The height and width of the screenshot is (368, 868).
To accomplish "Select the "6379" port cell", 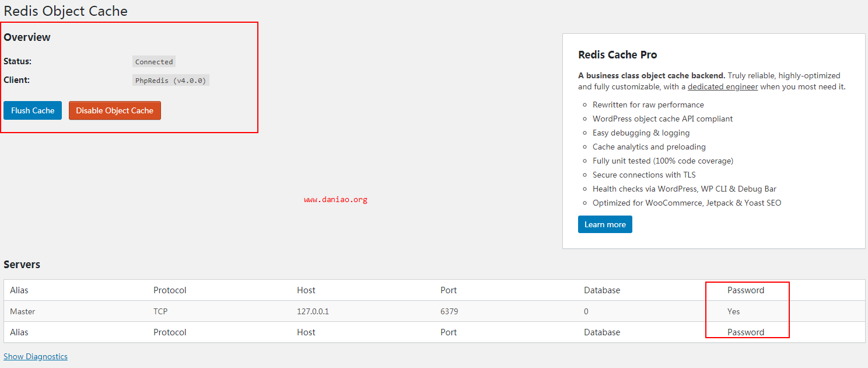I will click(x=449, y=311).
